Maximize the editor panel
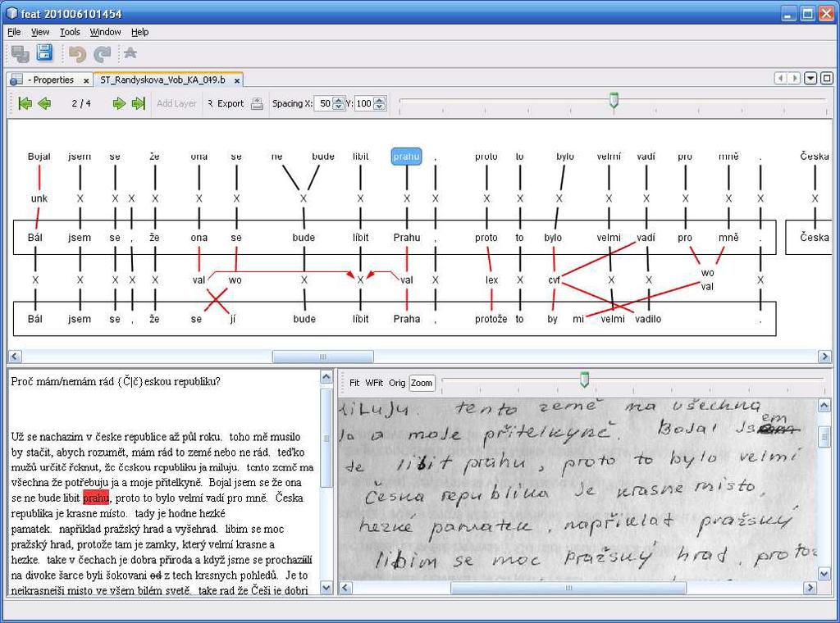Viewport: 840px width, 623px height. (827, 79)
